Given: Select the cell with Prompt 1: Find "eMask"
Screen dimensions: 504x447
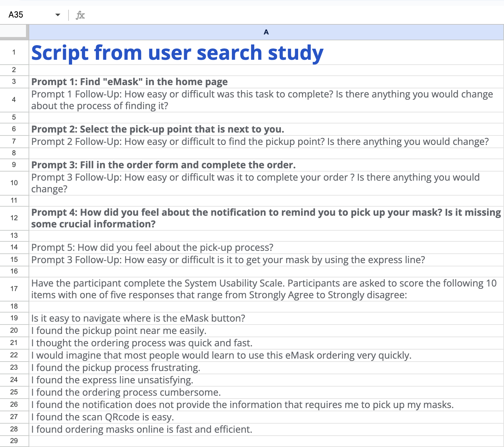Looking at the screenshot, I should (x=266, y=82).
